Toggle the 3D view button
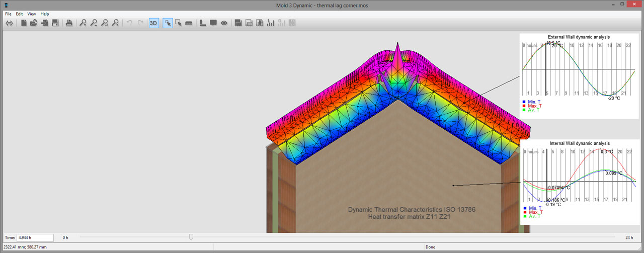This screenshot has height=253, width=644. [x=153, y=23]
